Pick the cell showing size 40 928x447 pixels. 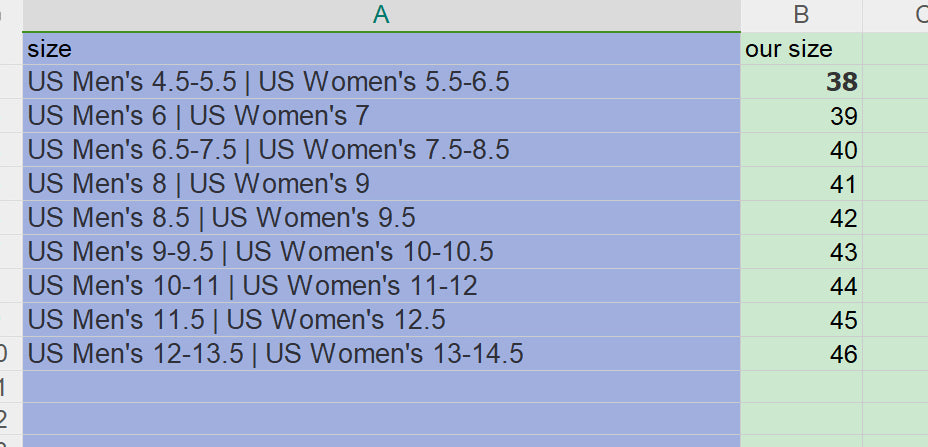point(800,150)
